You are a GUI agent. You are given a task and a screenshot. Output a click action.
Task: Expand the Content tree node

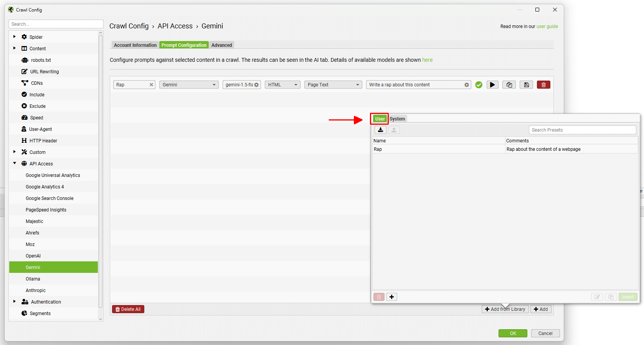pyautogui.click(x=15, y=48)
